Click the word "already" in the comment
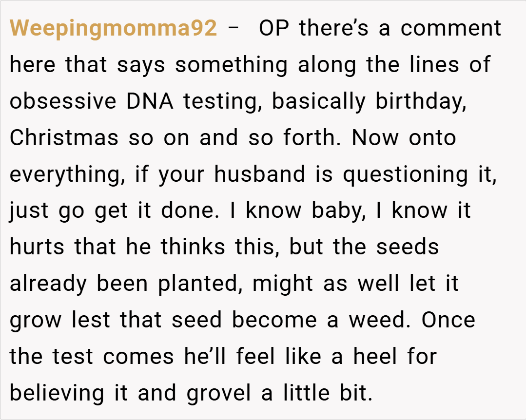Screen dimensions: 526x420 (x=48, y=284)
